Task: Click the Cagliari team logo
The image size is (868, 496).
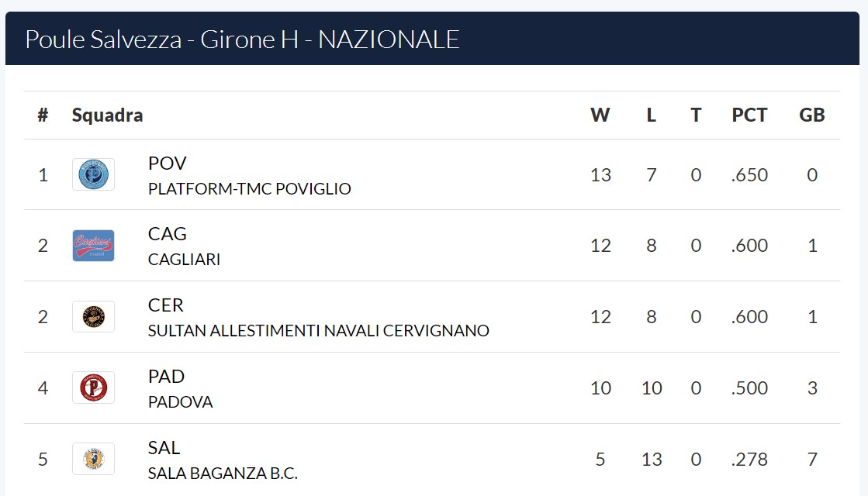Action: click(x=93, y=246)
